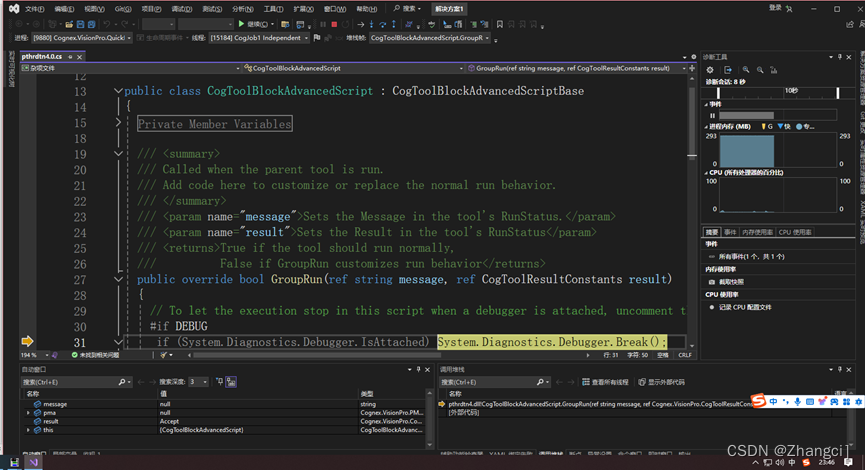The image size is (865, 470).
Task: Click the Visual Studio logo icon
Action: 14,9
